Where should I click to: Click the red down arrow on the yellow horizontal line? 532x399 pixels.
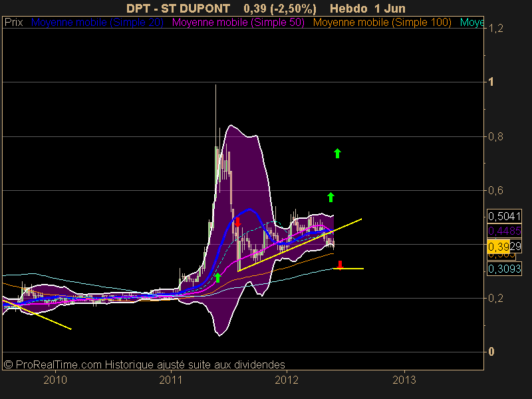[340, 265]
